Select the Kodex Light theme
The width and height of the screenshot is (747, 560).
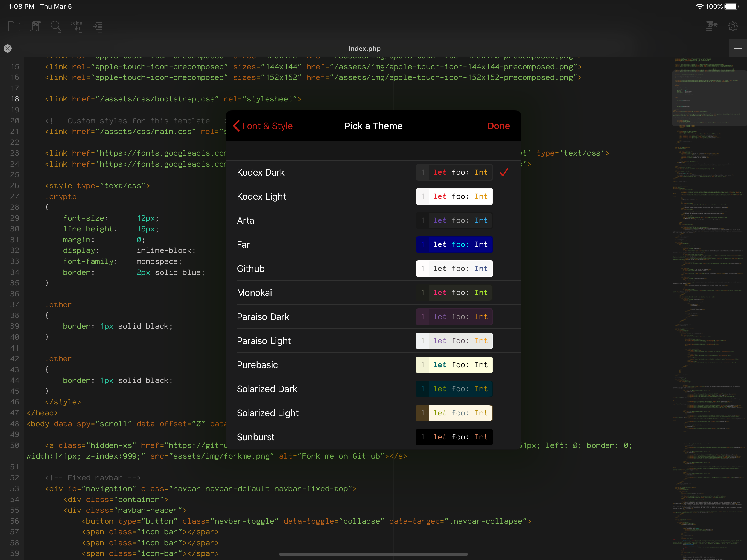(262, 197)
